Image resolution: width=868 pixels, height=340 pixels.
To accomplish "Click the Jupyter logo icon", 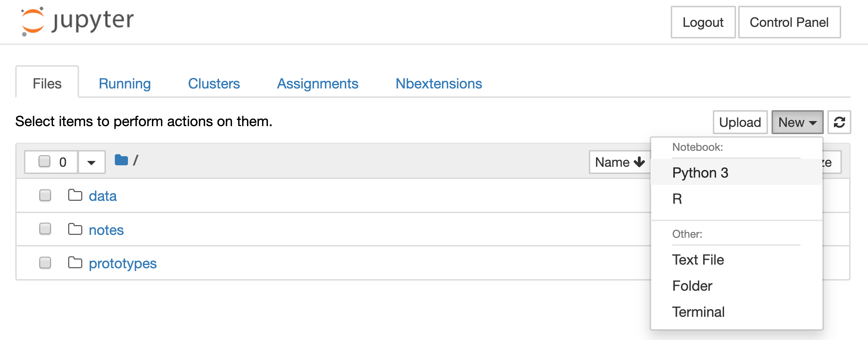I will pos(33,21).
